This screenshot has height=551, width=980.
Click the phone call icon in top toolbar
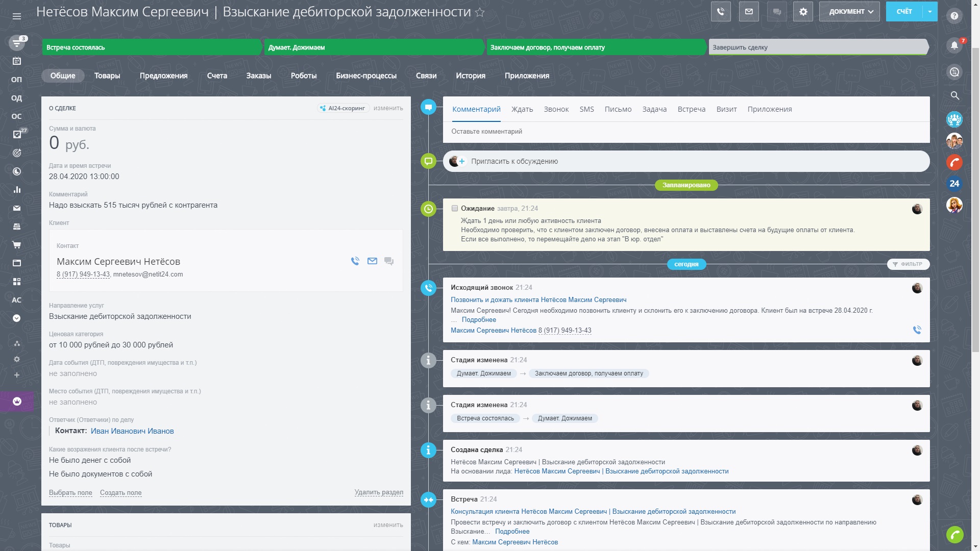click(720, 12)
